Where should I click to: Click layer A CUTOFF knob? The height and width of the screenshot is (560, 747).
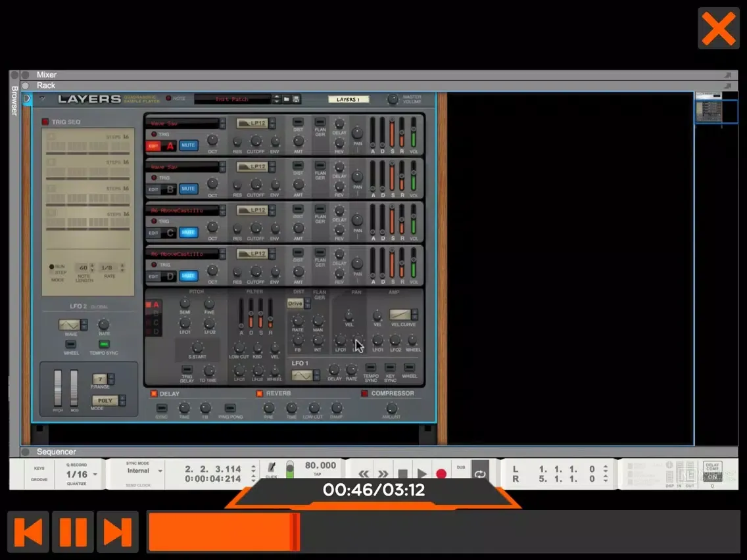pyautogui.click(x=256, y=141)
